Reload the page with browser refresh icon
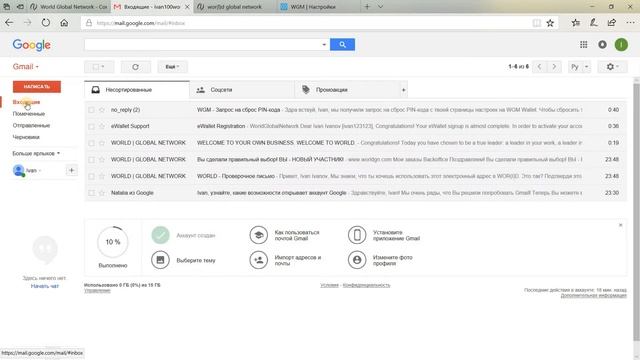This screenshot has width=640, height=360. [46, 23]
